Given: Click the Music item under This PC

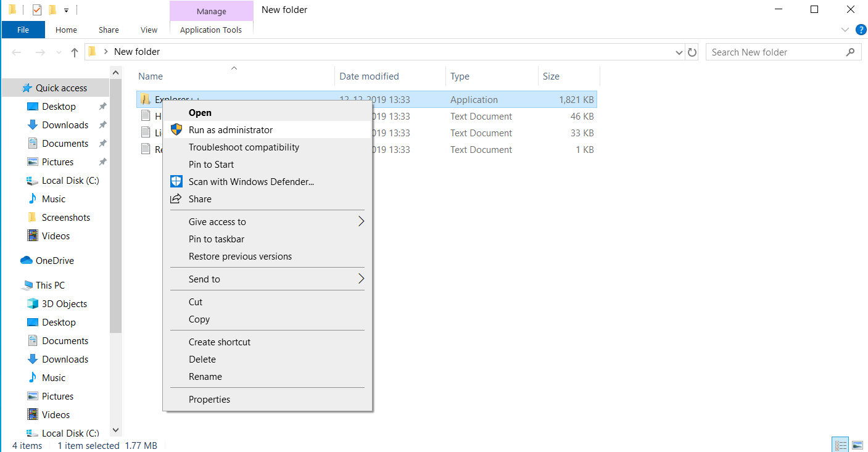Looking at the screenshot, I should [54, 377].
